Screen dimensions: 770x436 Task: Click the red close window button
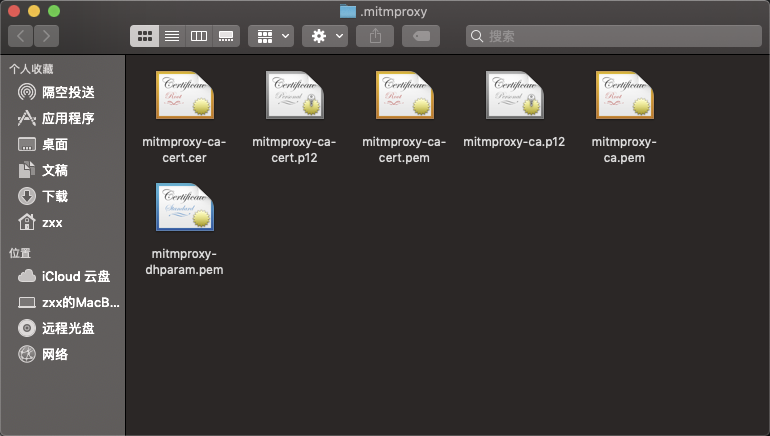point(14,11)
